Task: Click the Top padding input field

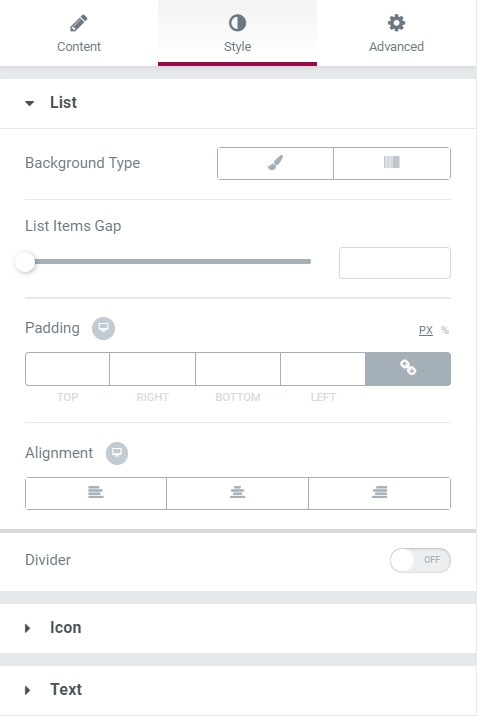Action: (68, 369)
